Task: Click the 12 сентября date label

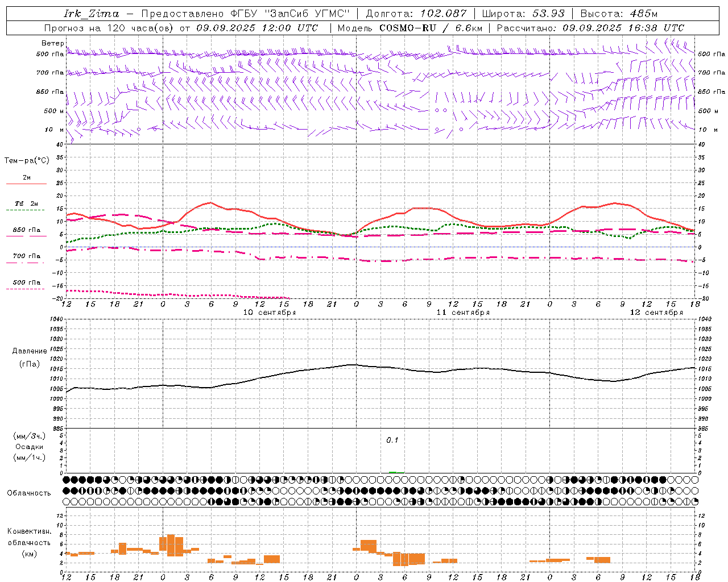Action: [656, 313]
